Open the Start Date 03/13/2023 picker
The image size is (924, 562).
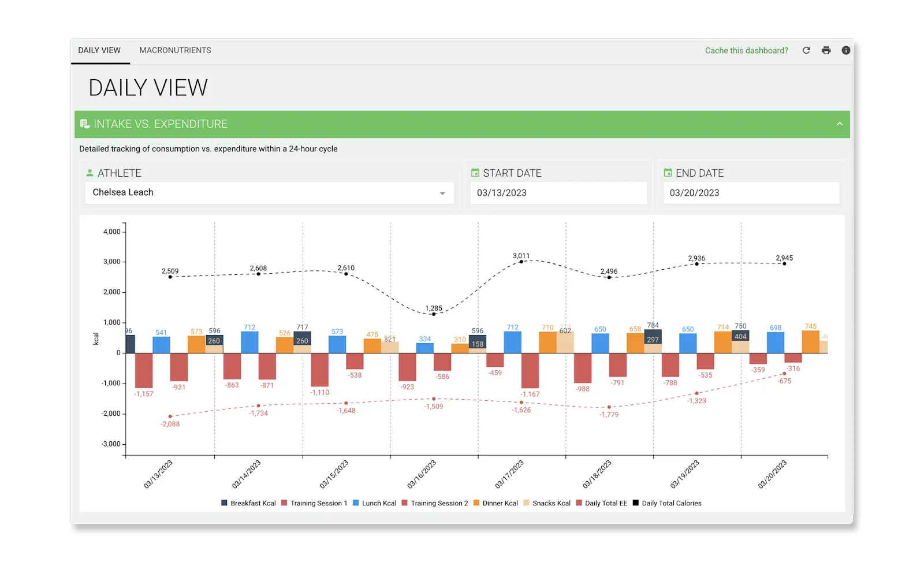(x=558, y=193)
